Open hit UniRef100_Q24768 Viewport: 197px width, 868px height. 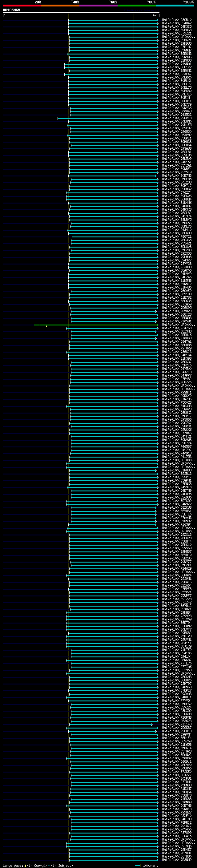point(177,328)
